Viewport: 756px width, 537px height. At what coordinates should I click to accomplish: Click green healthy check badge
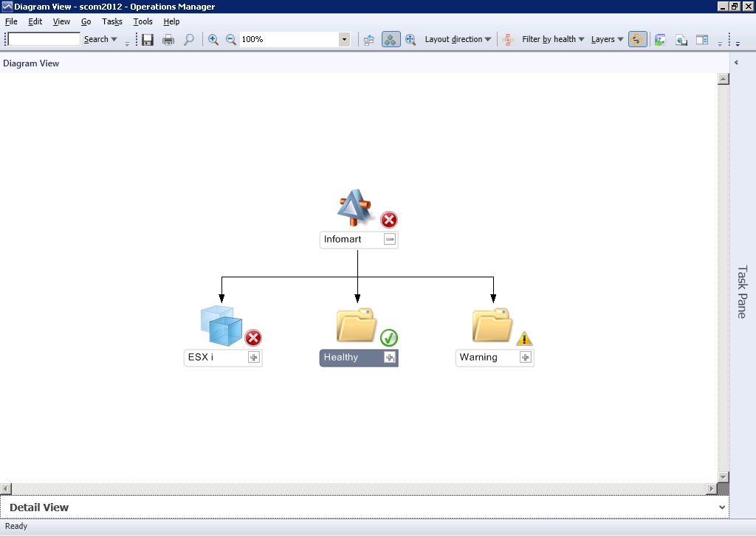(x=389, y=338)
